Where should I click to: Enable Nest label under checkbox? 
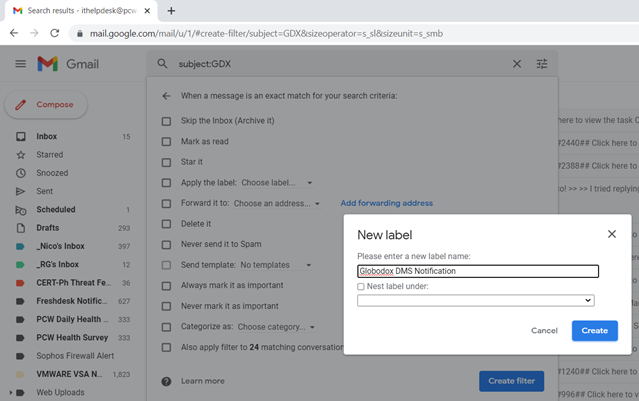[361, 286]
